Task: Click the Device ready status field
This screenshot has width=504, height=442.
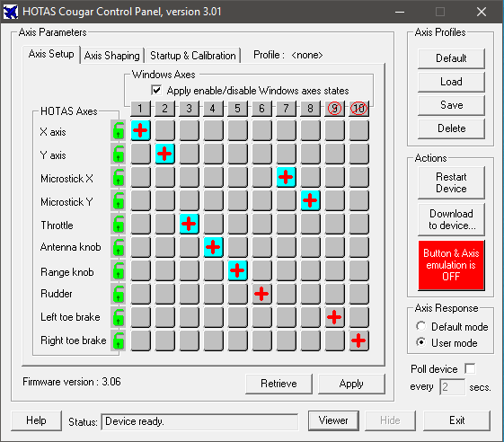Action: click(x=199, y=421)
